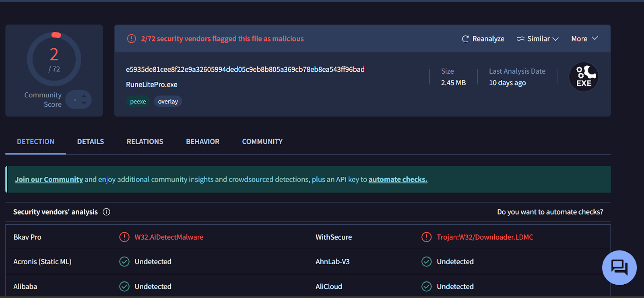Click the Security vendors' analysis heading
644x298 pixels.
pyautogui.click(x=56, y=212)
